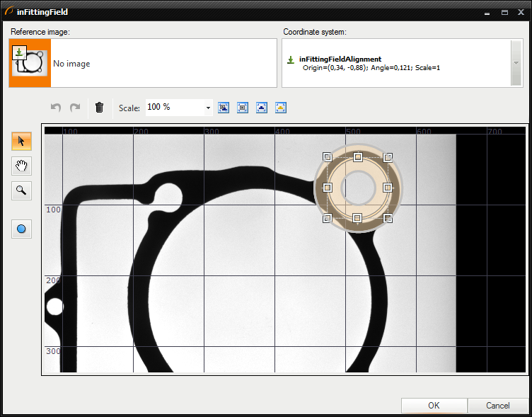532x417 pixels.
Task: Choose the magnifying glass zoom tool
Action: coord(21,190)
